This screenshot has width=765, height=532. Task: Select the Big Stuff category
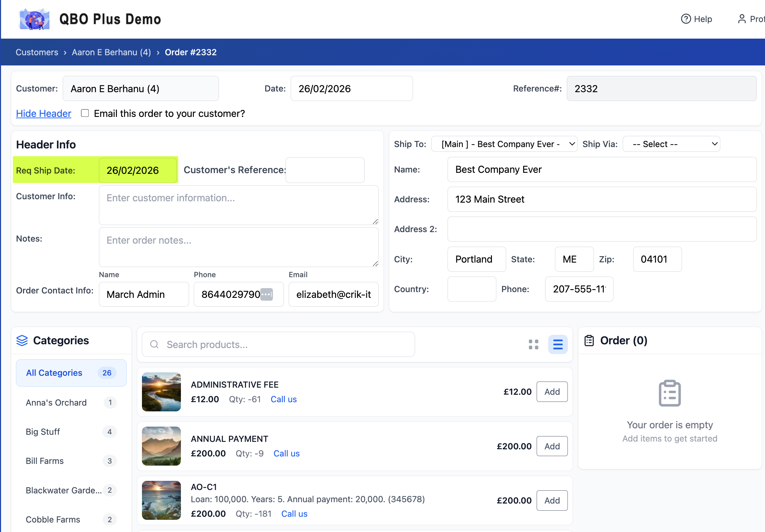click(x=43, y=432)
